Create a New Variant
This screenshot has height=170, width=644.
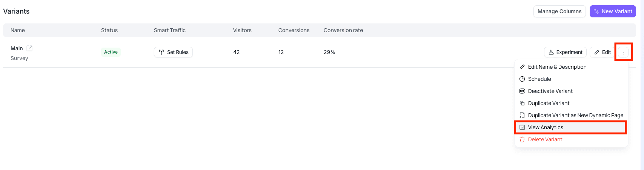coord(613,11)
